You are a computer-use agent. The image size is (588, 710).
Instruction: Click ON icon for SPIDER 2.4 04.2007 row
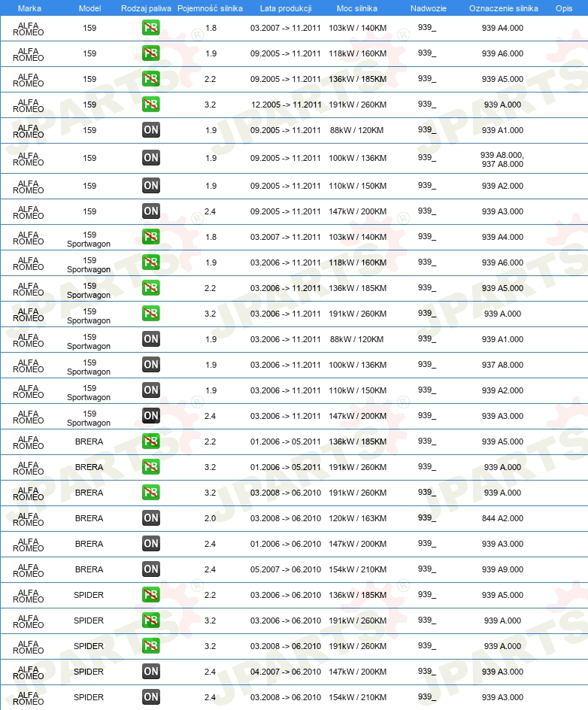pyautogui.click(x=150, y=672)
